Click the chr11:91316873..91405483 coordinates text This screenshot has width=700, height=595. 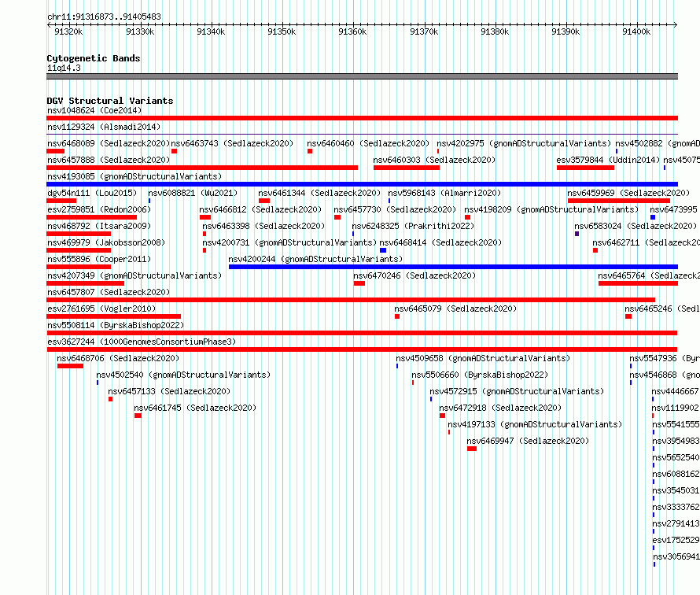coord(104,17)
